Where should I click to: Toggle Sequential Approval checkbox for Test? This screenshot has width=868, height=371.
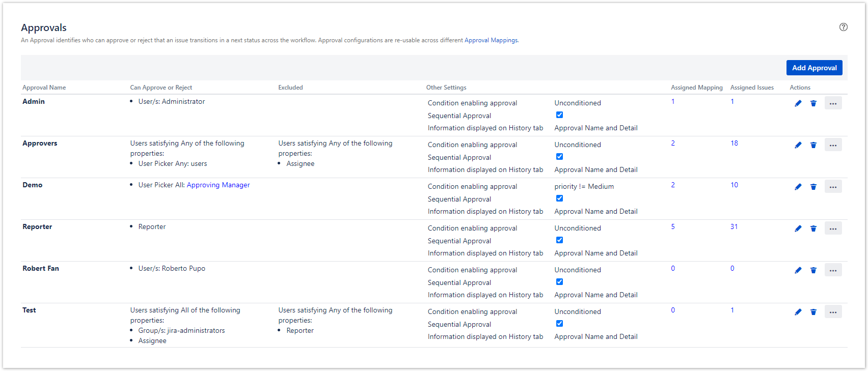(559, 324)
